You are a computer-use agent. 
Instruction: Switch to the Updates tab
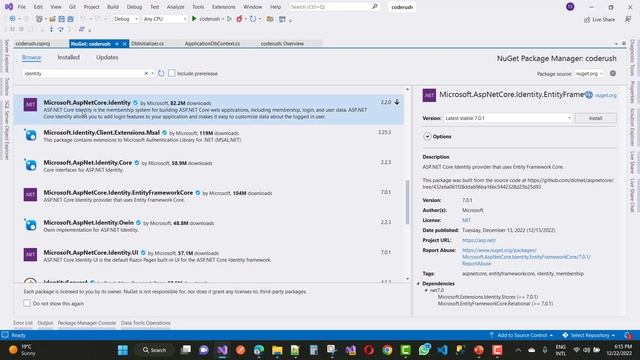click(107, 57)
